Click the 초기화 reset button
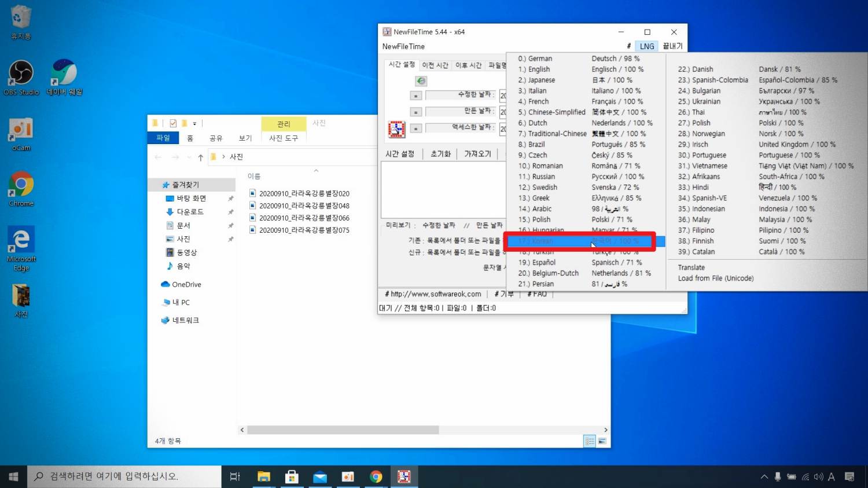868x488 pixels. 440,154
